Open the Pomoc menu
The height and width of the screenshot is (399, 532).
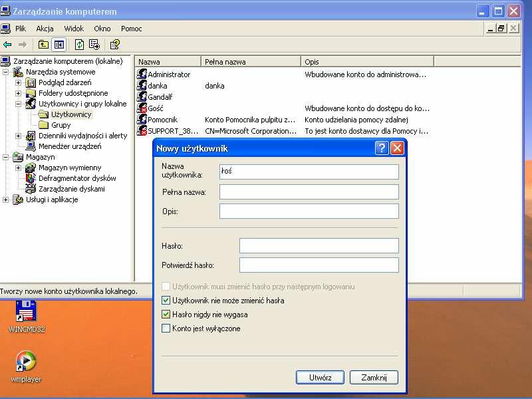pyautogui.click(x=131, y=29)
